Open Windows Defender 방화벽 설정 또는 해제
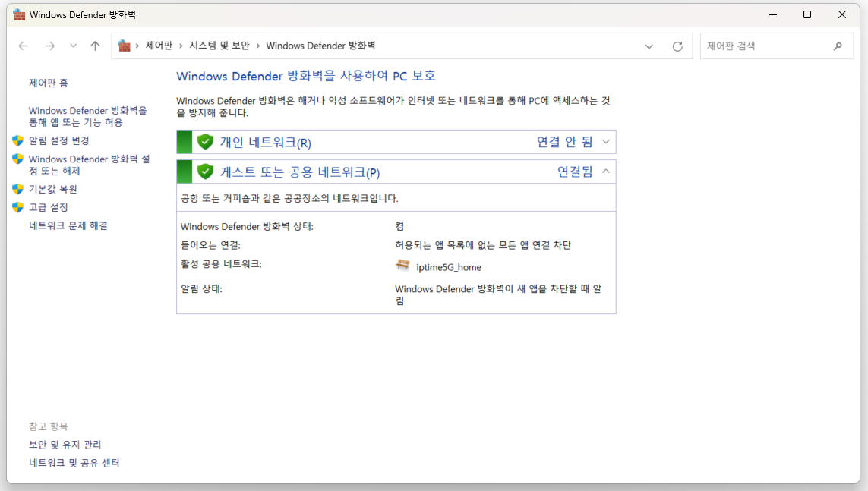The height and width of the screenshot is (491, 868). (x=89, y=165)
